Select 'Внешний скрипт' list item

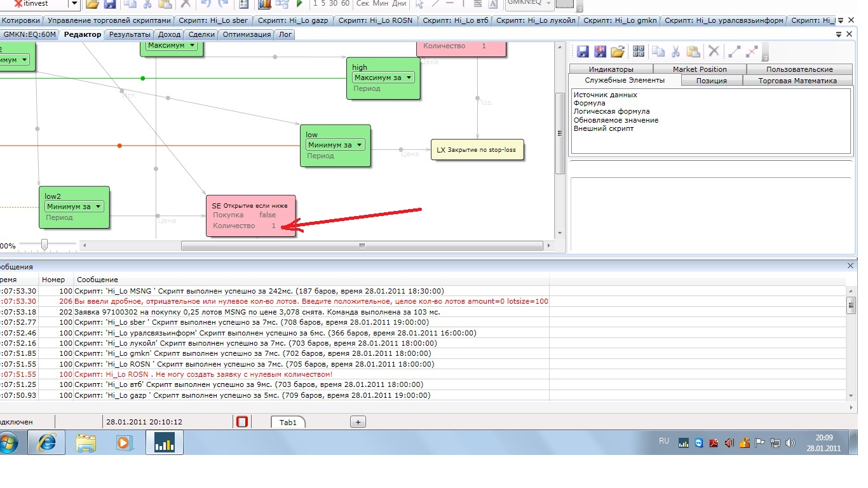tap(603, 128)
